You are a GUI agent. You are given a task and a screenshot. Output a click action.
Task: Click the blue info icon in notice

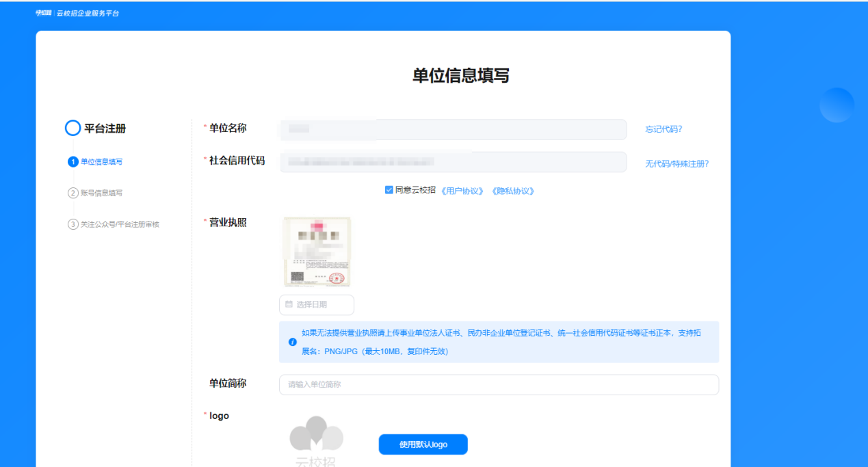coord(293,342)
